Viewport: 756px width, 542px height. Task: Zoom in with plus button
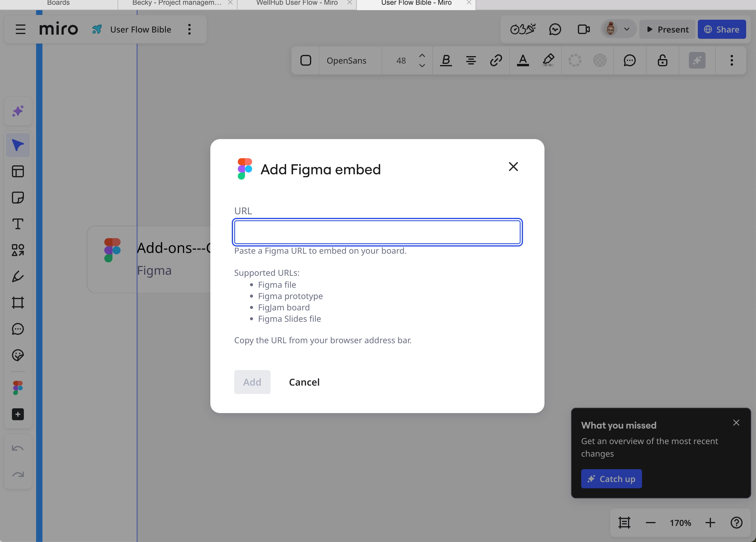(710, 523)
